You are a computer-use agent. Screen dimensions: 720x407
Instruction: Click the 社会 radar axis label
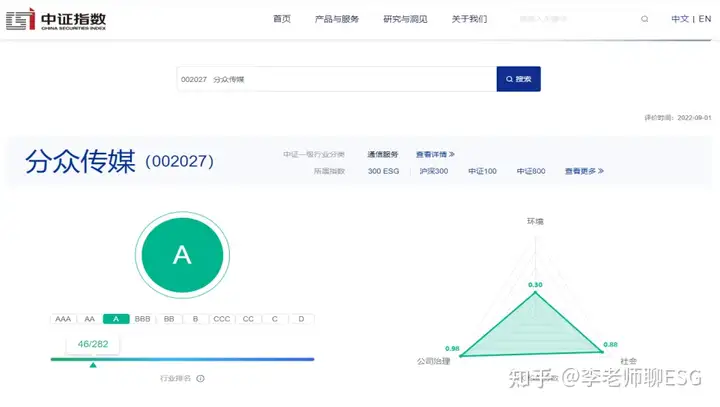coord(628,361)
